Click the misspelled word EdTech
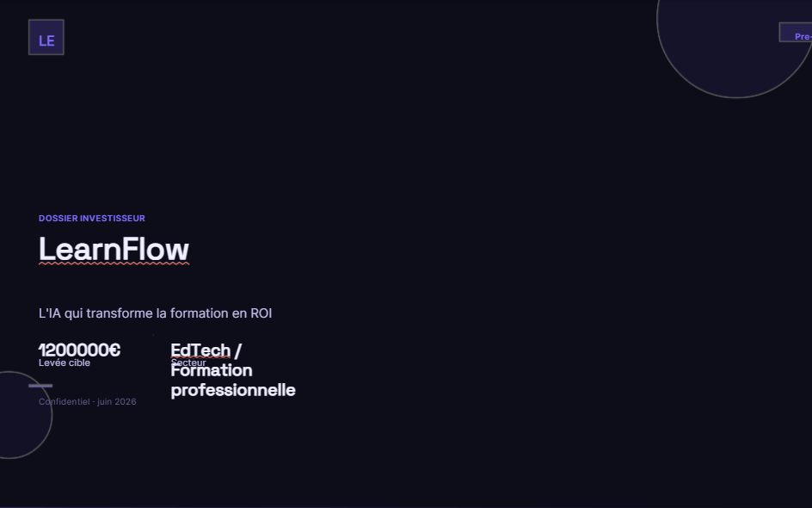 (x=200, y=350)
